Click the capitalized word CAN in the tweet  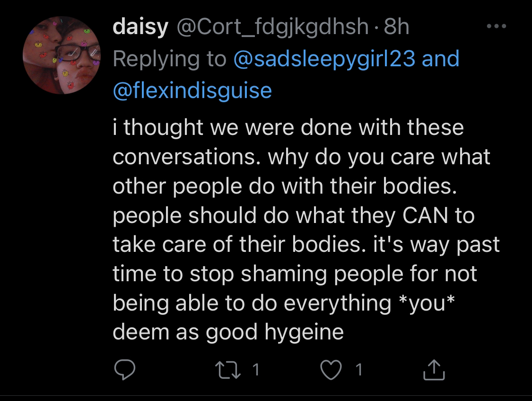(x=425, y=215)
